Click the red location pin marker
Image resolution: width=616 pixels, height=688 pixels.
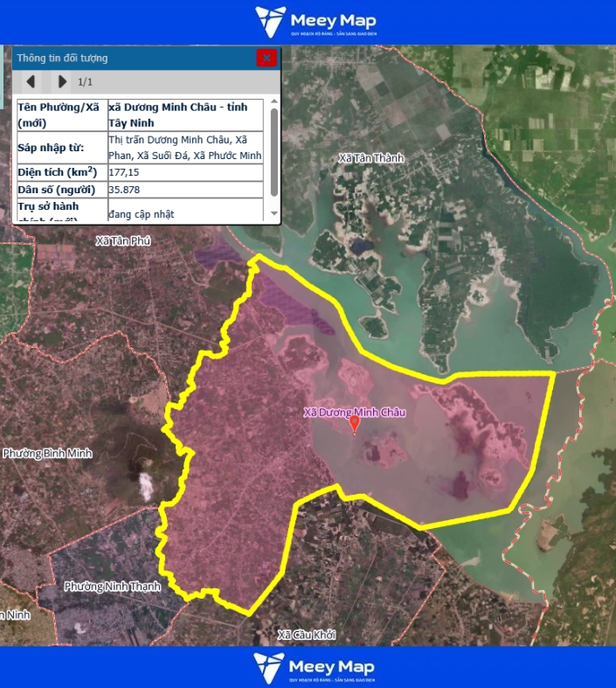[354, 425]
